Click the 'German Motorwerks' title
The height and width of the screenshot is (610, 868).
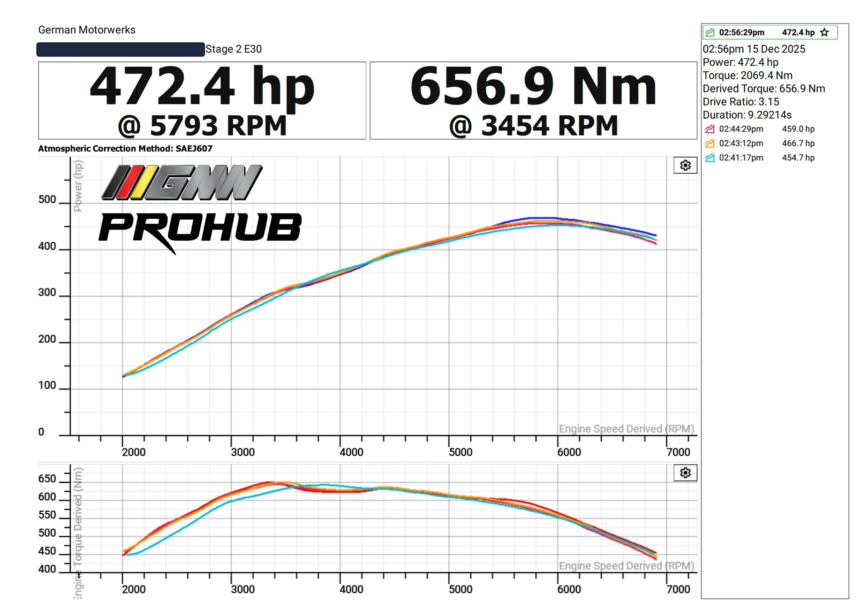coord(87,30)
